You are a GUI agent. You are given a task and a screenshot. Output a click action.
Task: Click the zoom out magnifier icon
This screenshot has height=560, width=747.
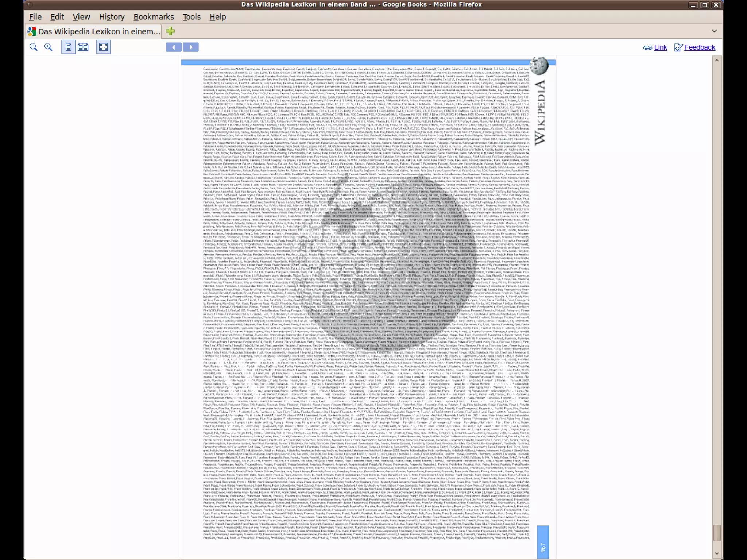pyautogui.click(x=34, y=47)
